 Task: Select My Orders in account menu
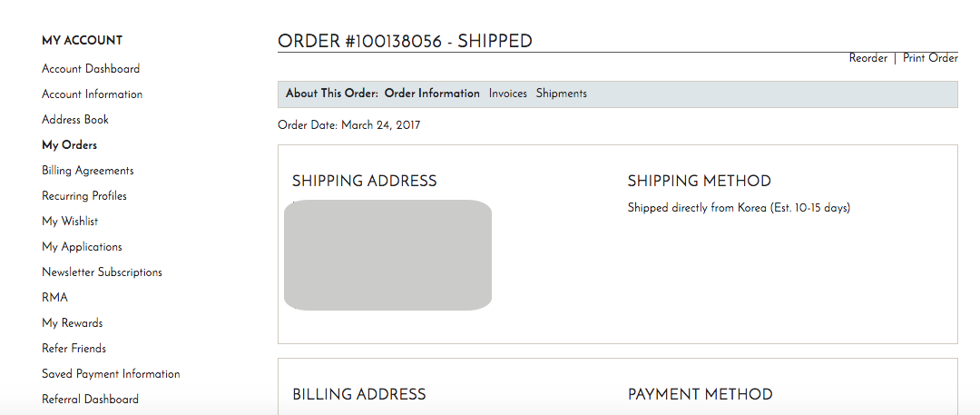pos(69,145)
